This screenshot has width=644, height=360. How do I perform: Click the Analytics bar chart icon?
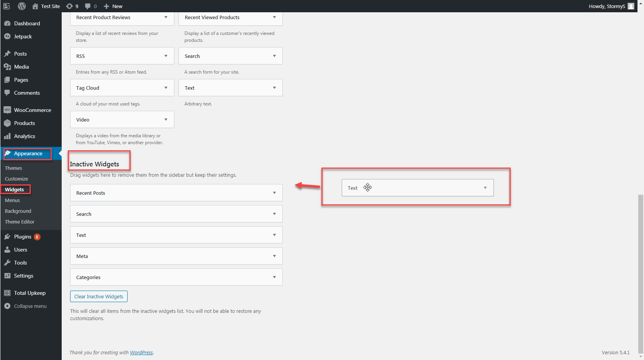[x=7, y=136]
